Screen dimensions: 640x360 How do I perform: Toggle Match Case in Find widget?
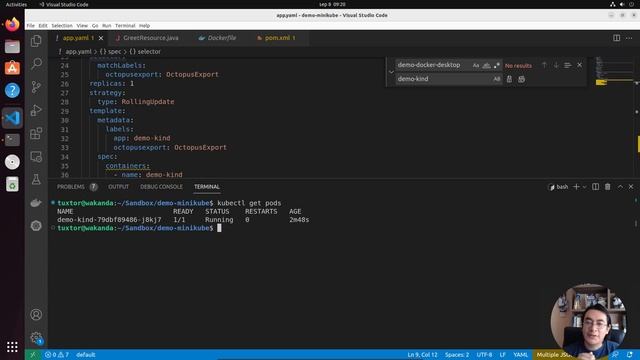[476, 65]
